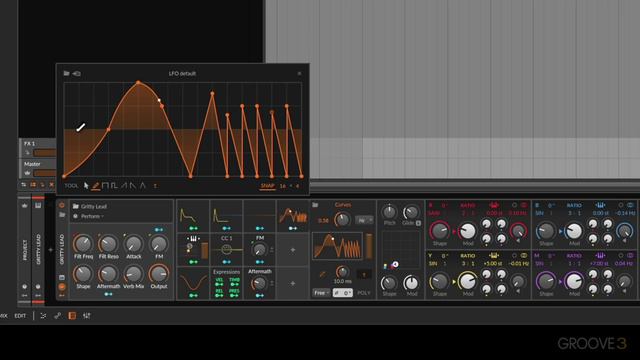Click crown icon on the PROJECT tab
The image size is (640, 360).
click(24, 205)
